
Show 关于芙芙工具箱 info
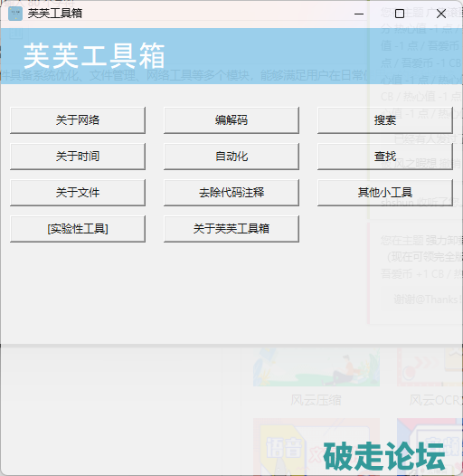click(x=231, y=229)
